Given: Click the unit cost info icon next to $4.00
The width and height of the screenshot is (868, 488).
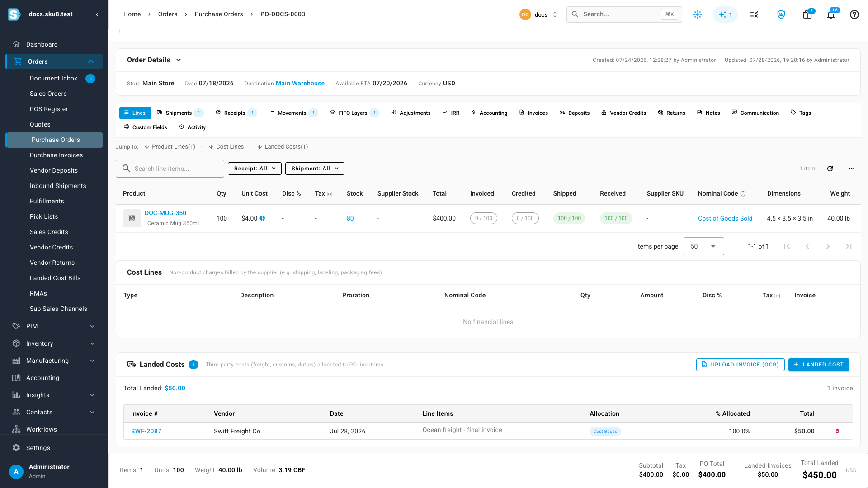Looking at the screenshot, I should pyautogui.click(x=262, y=218).
